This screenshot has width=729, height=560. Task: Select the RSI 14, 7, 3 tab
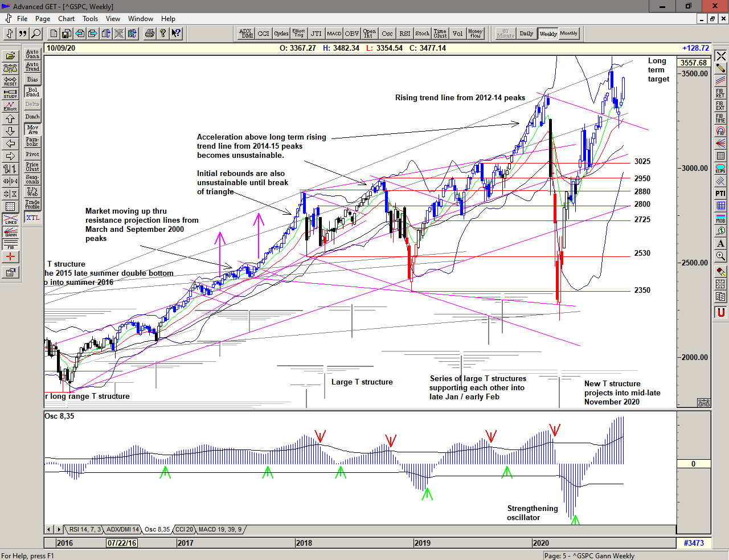point(85,529)
